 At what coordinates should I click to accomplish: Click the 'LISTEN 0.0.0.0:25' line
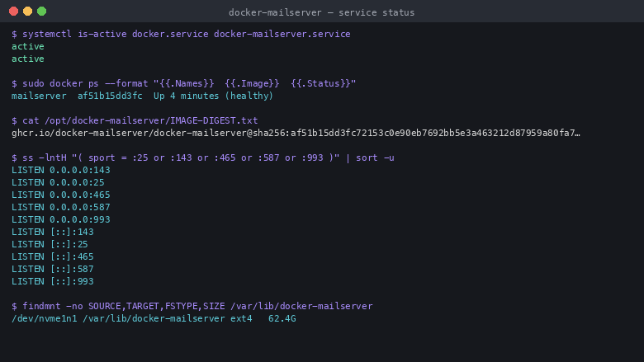[x=58, y=182]
